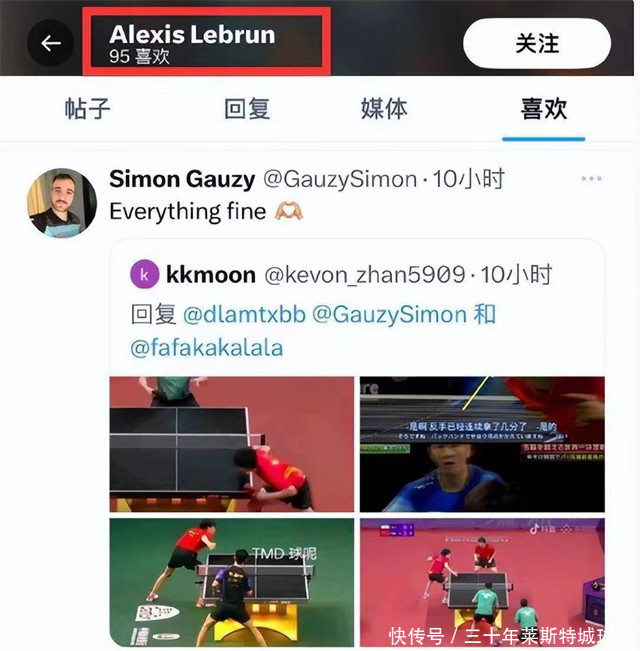Click the 关注 follow button
This screenshot has width=640, height=651.
537,43
